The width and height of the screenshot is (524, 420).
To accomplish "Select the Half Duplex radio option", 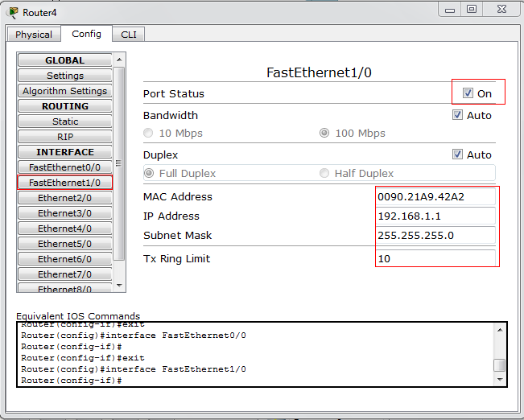I will click(x=324, y=173).
